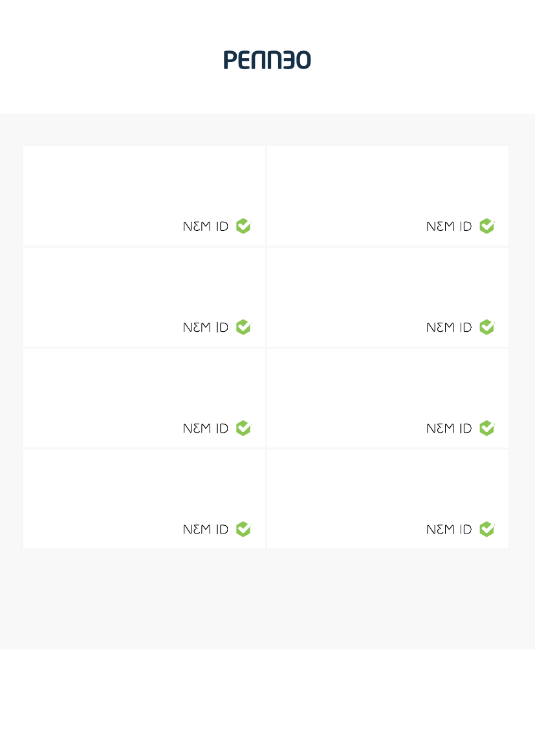Image resolution: width=535 pixels, height=756 pixels.
Task: Click green checkmark in third row right card
Action: tap(487, 427)
